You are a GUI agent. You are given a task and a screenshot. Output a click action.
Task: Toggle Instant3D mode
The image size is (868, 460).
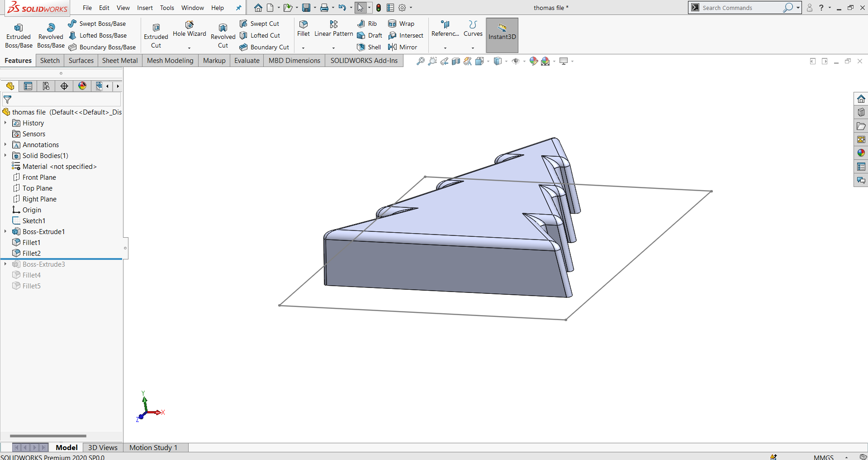click(x=502, y=35)
